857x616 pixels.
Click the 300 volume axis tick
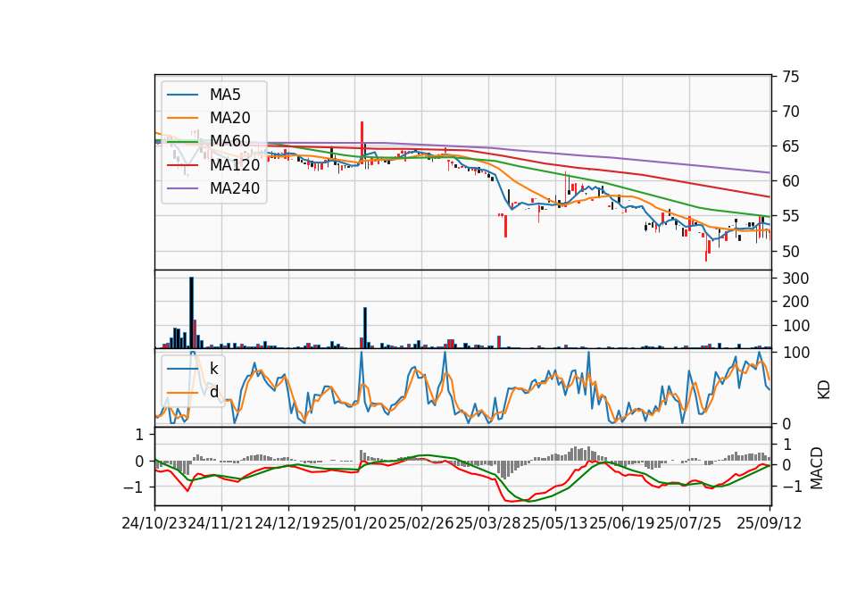coord(795,279)
